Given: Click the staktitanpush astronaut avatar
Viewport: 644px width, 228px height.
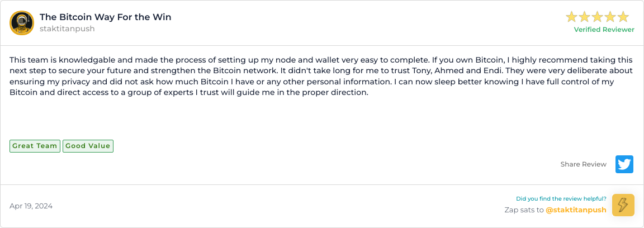Looking at the screenshot, I should tap(22, 23).
